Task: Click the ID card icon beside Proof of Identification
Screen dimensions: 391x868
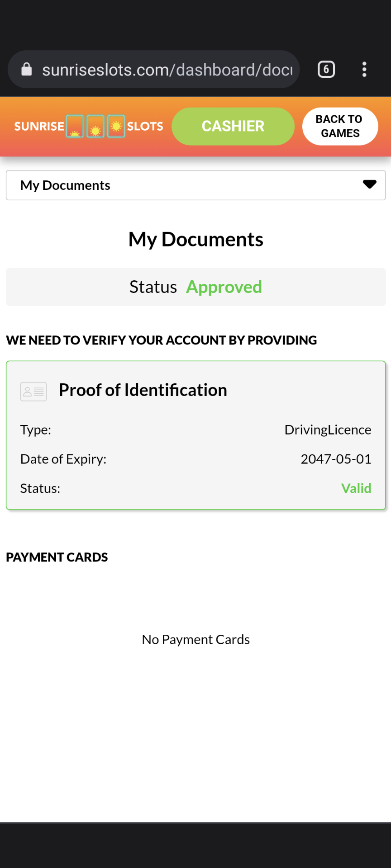Action: [33, 392]
